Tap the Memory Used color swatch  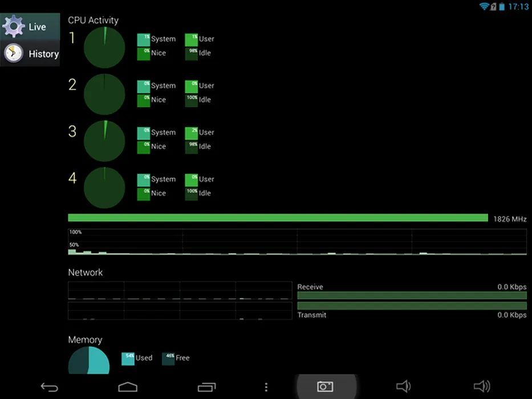128,359
